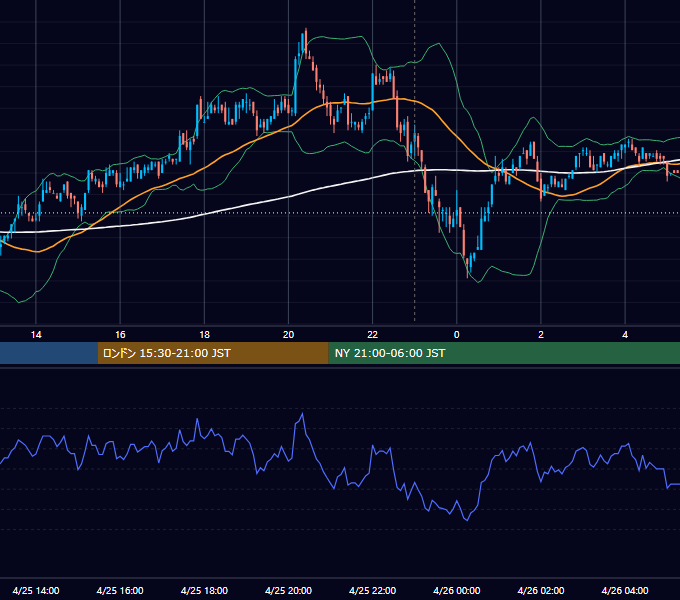Click the oscillator's lowest trough after 00:00
Image resolution: width=680 pixels, height=600 pixels.
tap(467, 520)
